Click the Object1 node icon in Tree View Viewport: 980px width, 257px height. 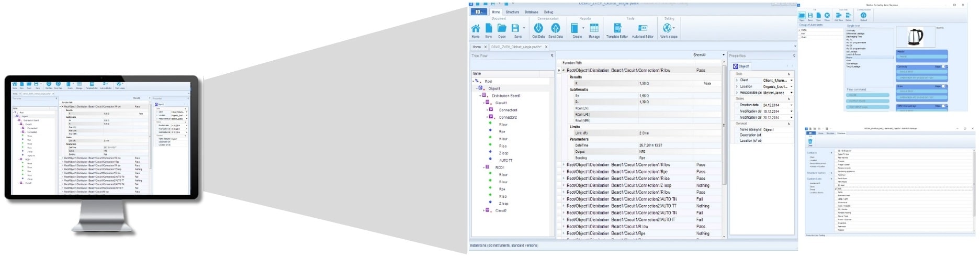pos(481,88)
